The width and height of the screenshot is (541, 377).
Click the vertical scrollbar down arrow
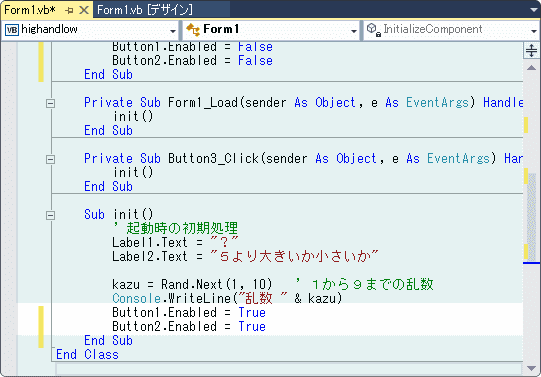tap(531, 368)
